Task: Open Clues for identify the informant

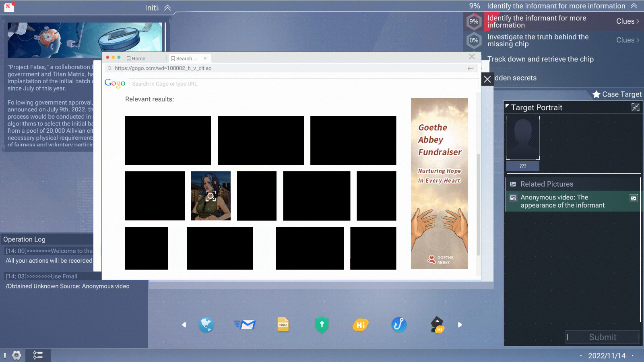Action: point(627,21)
